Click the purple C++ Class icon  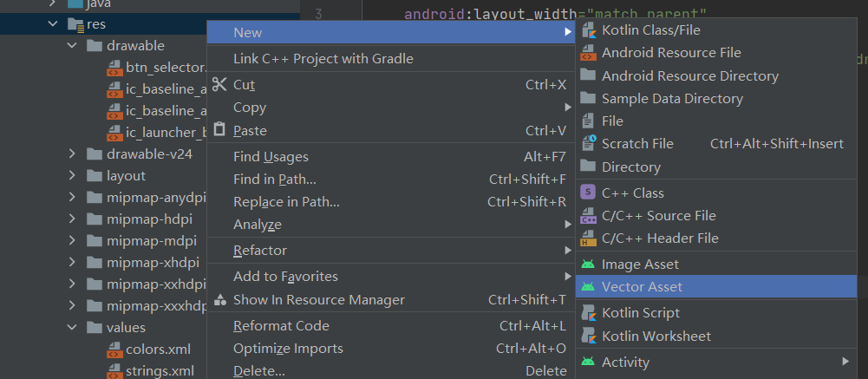tap(588, 193)
